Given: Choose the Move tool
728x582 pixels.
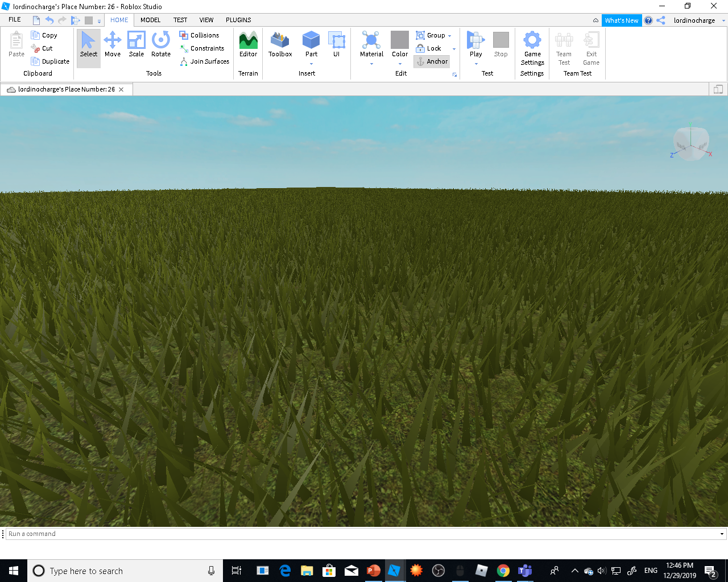Looking at the screenshot, I should coord(113,45).
